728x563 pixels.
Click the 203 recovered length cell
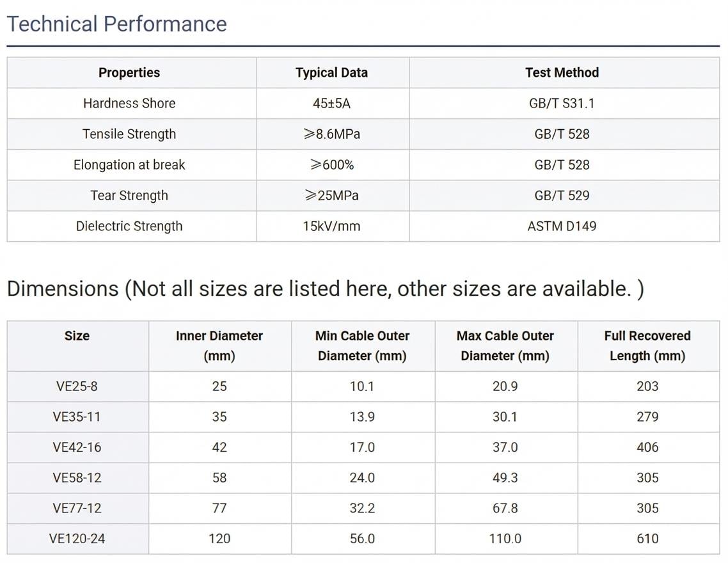647,386
